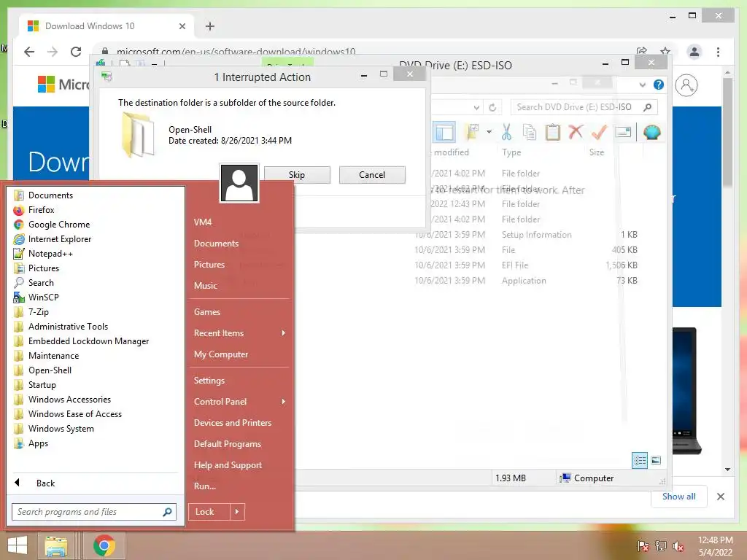
Task: Open the dropdown arrow beside the folder options icon
Action: coord(489,132)
